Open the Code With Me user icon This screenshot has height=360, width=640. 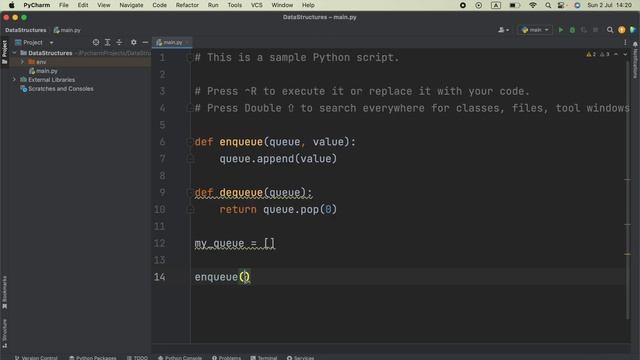(504, 30)
